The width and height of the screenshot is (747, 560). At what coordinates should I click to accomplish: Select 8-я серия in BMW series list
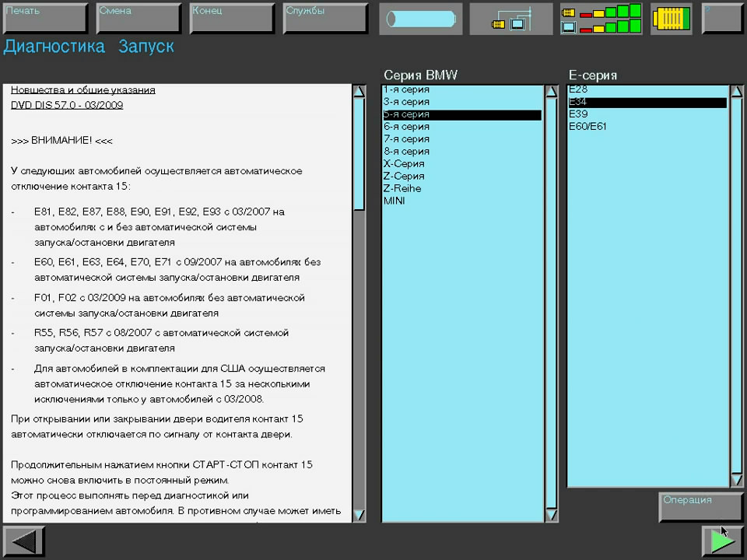[x=462, y=152]
